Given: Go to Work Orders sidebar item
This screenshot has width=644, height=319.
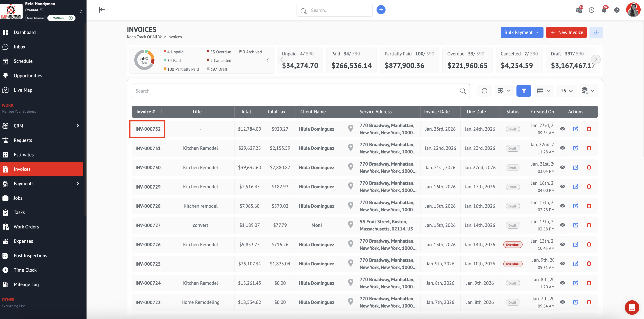Looking at the screenshot, I should click(x=26, y=227).
